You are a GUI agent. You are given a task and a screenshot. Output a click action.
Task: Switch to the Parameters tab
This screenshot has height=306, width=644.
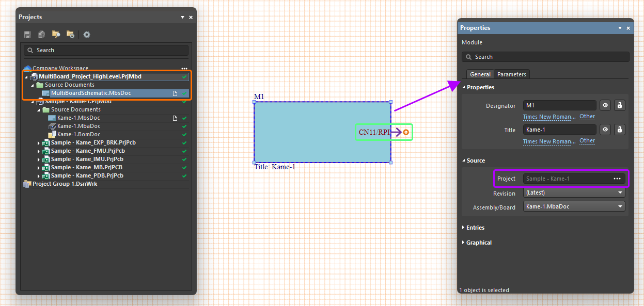(x=511, y=74)
